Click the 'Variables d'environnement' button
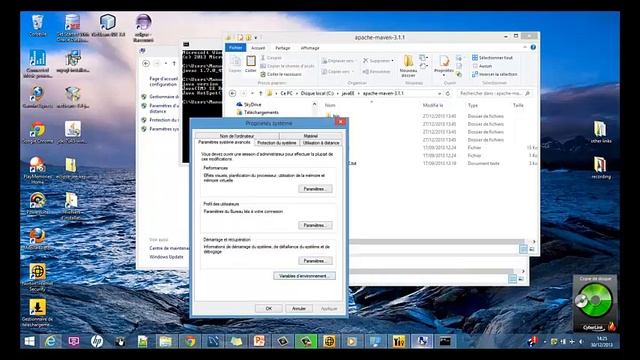The height and width of the screenshot is (360, 640). tap(304, 276)
